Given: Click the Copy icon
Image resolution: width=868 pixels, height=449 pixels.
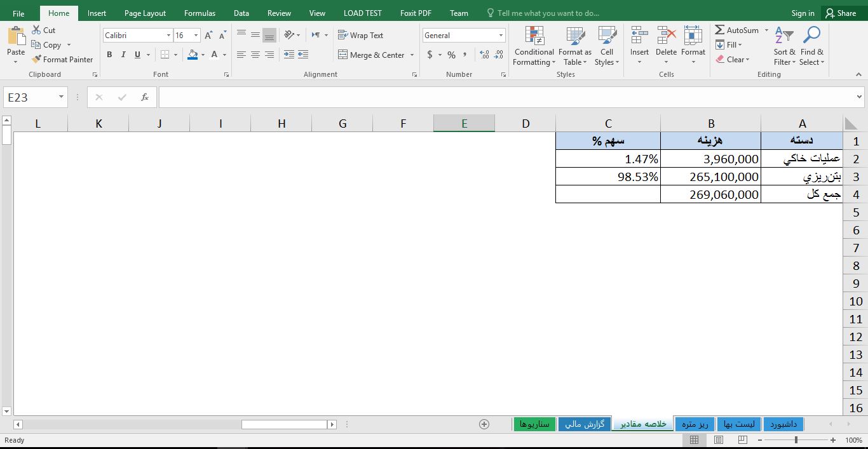Looking at the screenshot, I should [x=36, y=45].
